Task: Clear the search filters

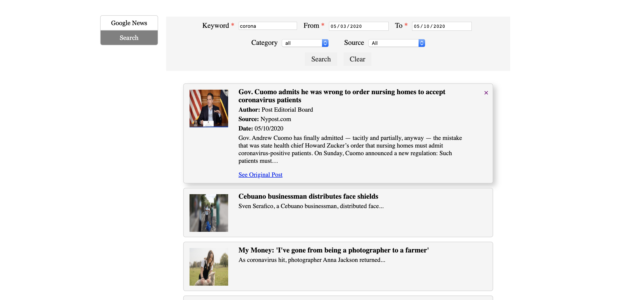Action: coord(357,59)
